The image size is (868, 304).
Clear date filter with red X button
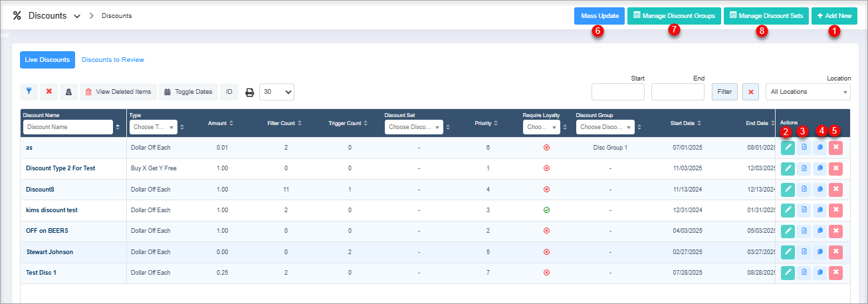tap(750, 92)
